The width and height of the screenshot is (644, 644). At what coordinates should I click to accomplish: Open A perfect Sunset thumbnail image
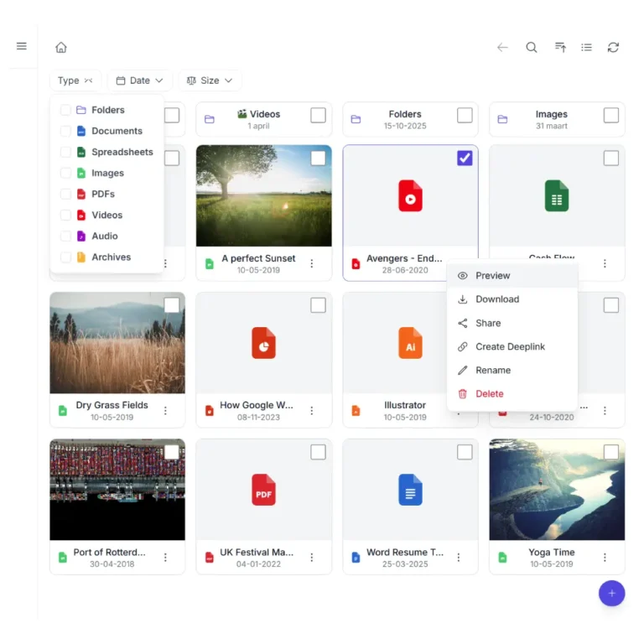pos(263,196)
